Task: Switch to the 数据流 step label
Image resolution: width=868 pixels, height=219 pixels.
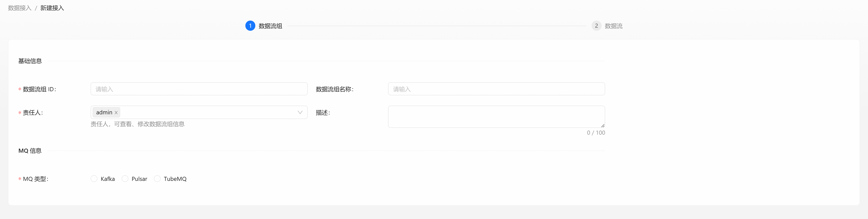Action: [x=613, y=26]
